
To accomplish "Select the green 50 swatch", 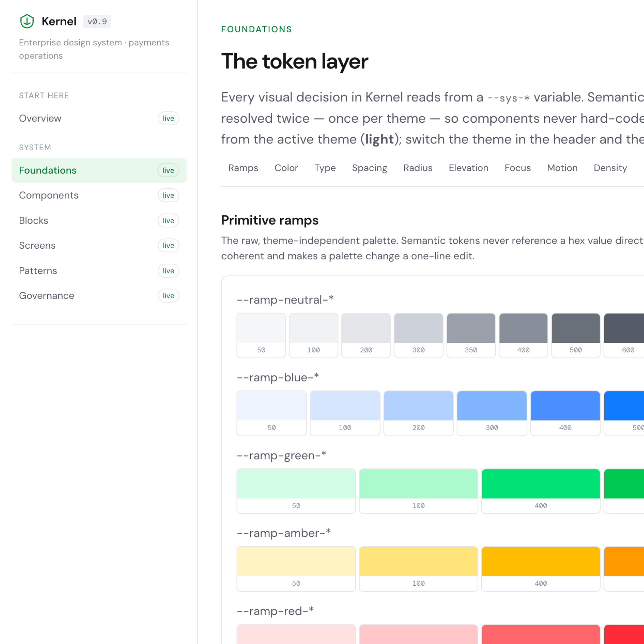I will (x=296, y=491).
